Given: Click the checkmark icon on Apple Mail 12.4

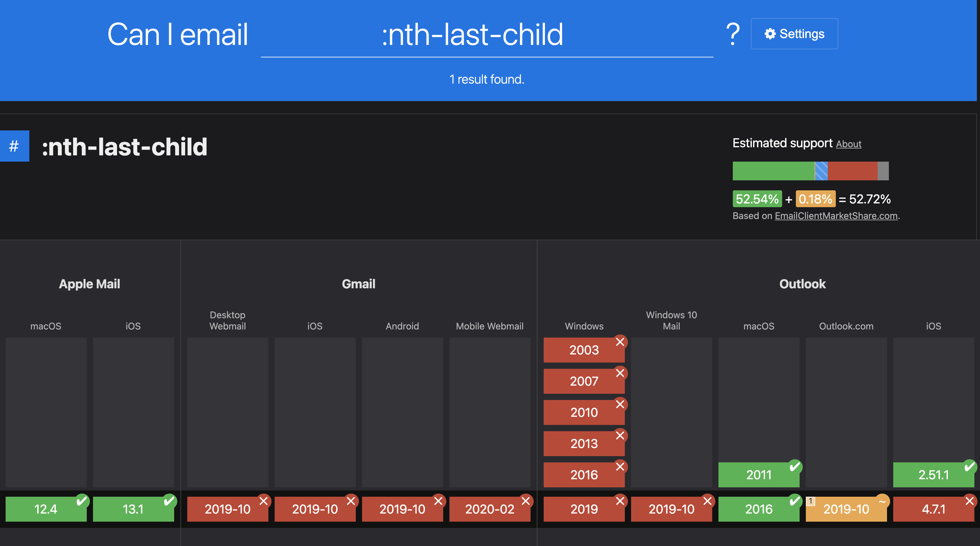Looking at the screenshot, I should (81, 501).
